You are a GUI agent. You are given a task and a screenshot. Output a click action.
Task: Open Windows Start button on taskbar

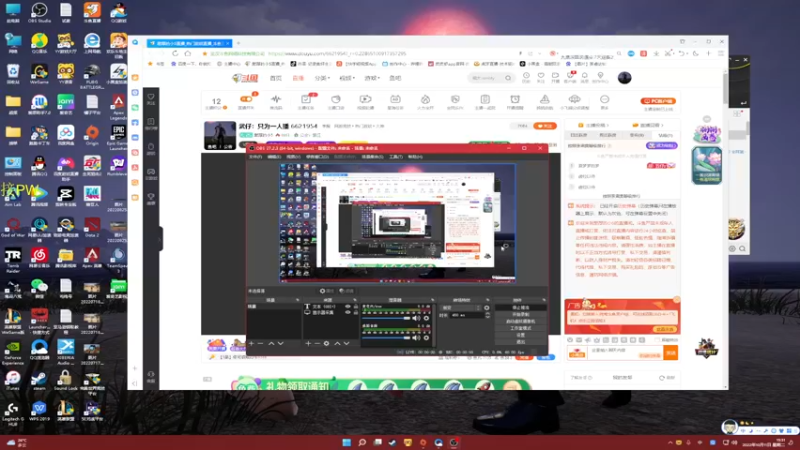pyautogui.click(x=347, y=442)
